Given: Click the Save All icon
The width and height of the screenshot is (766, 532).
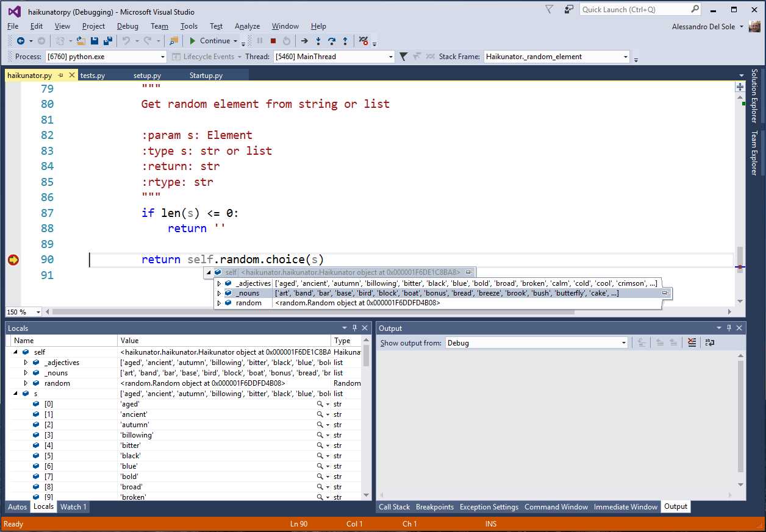Looking at the screenshot, I should pyautogui.click(x=109, y=41).
